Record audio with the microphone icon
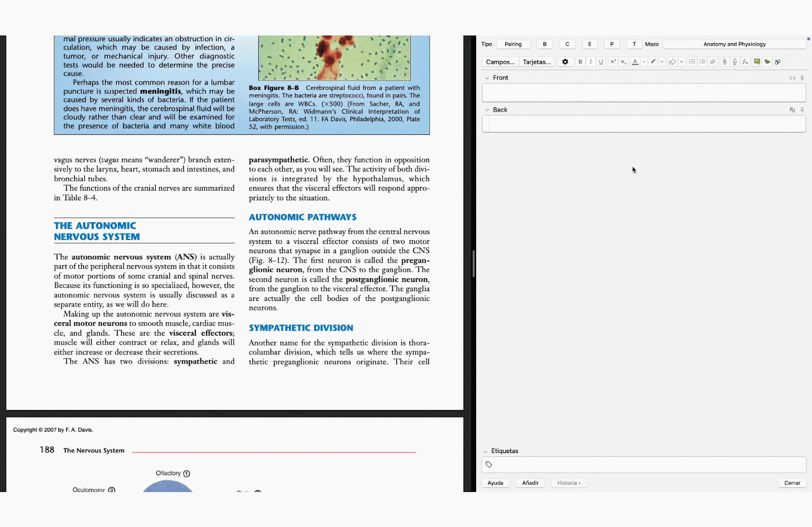The image size is (812, 527). tap(734, 62)
